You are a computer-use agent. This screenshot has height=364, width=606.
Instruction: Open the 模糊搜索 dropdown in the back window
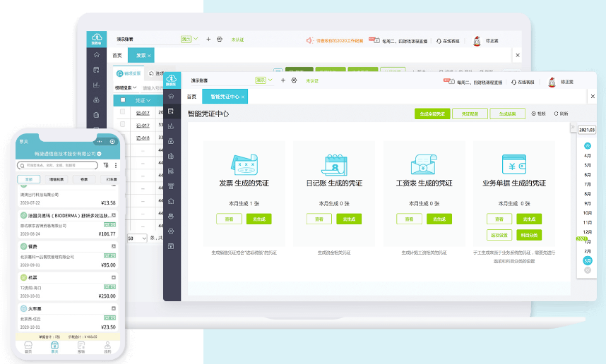(x=126, y=87)
